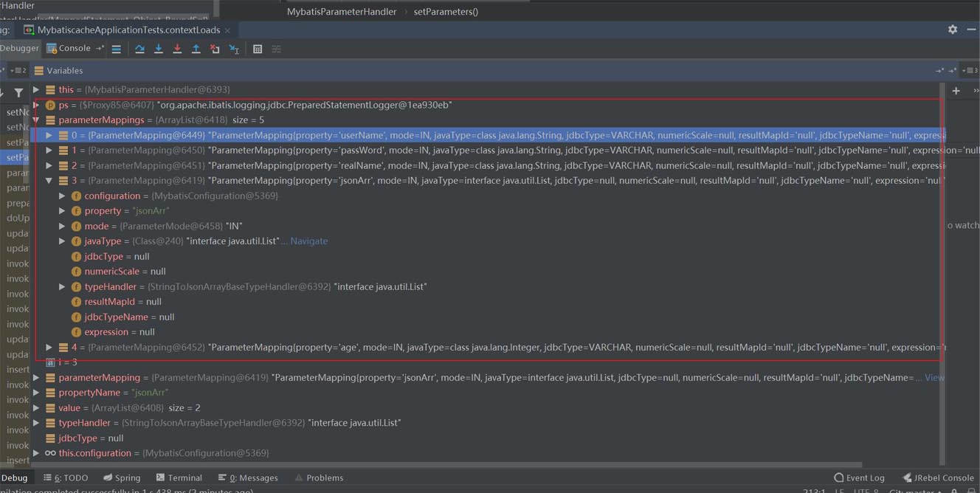Screen dimensions: 980x493
Task: Click the Step Into icon
Action: (x=158, y=49)
